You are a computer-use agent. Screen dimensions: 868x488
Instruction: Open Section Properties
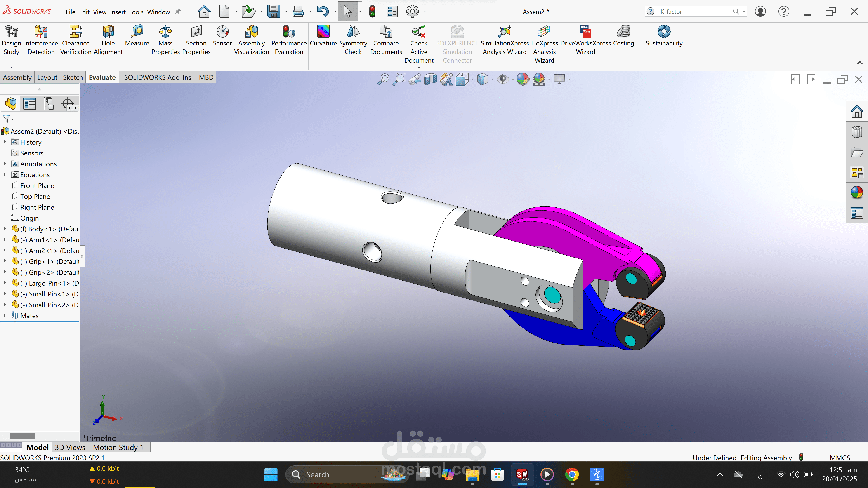196,40
